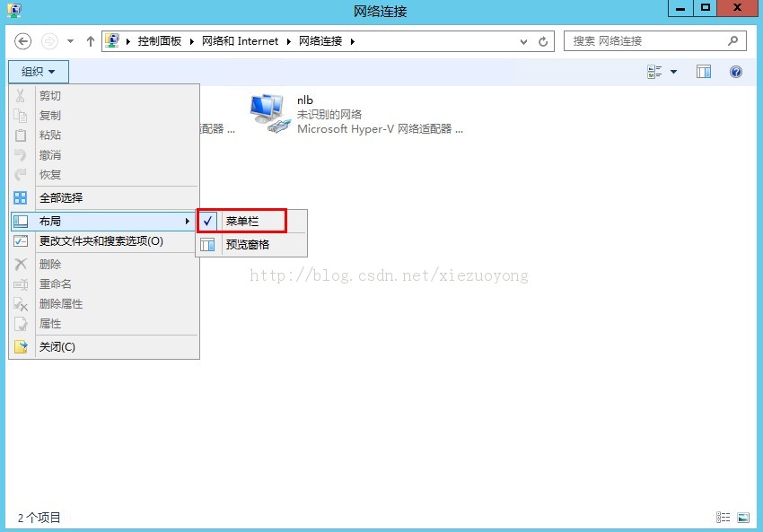Click the search magnifier icon

[x=733, y=41]
